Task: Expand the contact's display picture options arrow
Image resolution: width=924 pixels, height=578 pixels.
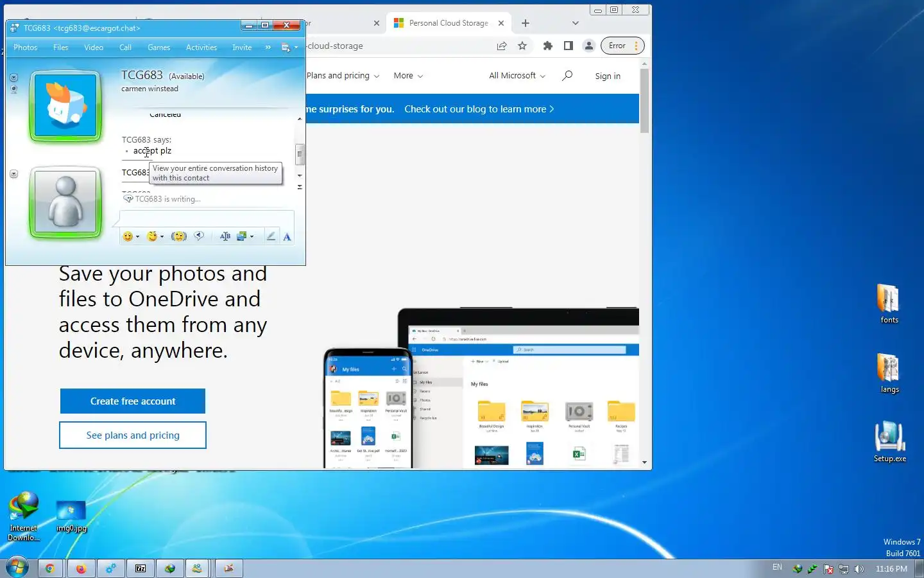Action: tap(14, 77)
